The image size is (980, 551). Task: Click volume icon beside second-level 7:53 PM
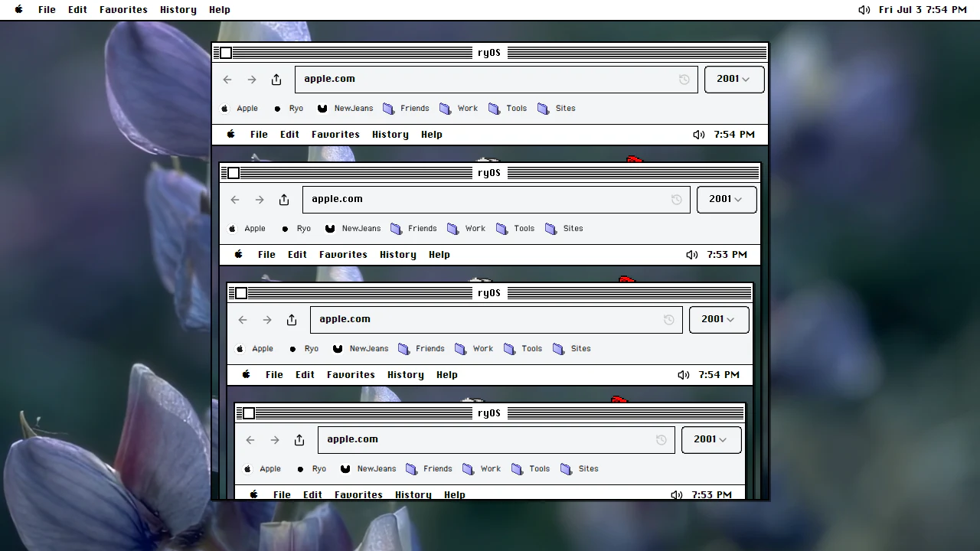pos(691,255)
